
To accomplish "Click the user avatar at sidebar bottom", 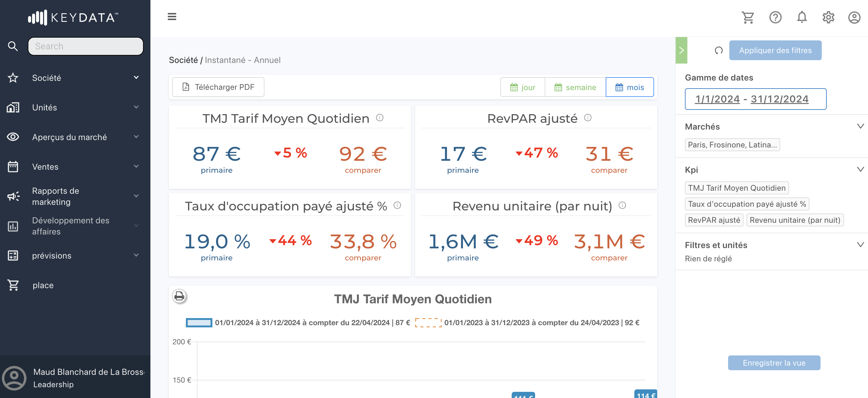I will click(x=14, y=378).
